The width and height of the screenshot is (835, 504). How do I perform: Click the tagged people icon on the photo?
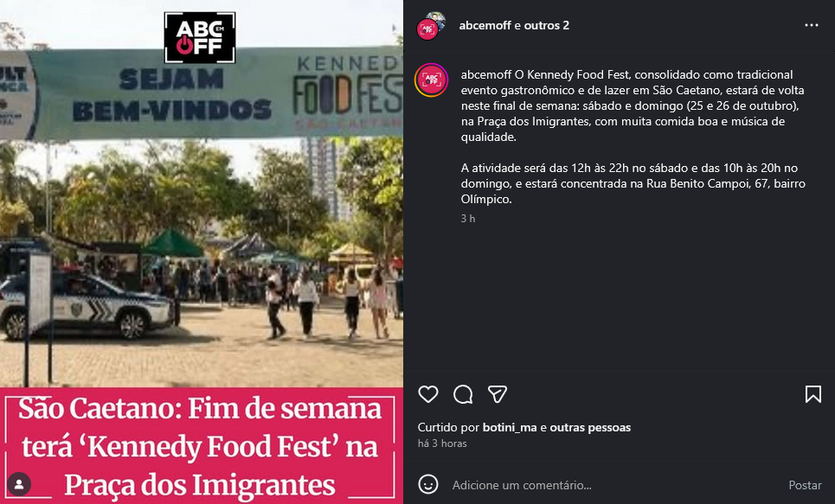pyautogui.click(x=19, y=484)
